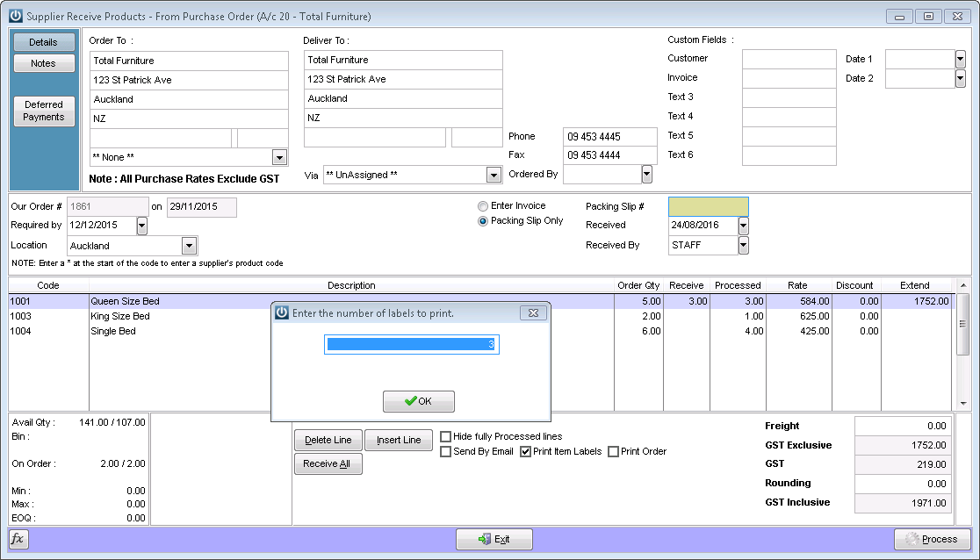The height and width of the screenshot is (560, 980).
Task: Click the Process button
Action: [932, 539]
